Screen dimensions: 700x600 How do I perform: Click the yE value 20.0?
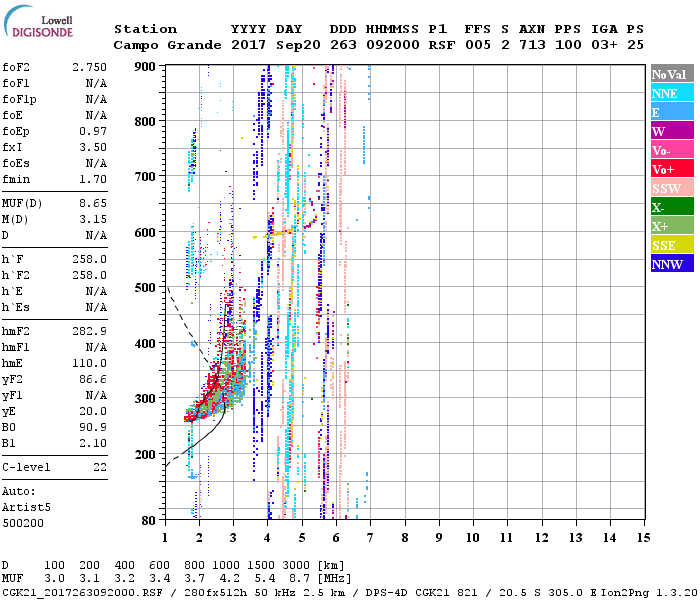(x=93, y=411)
